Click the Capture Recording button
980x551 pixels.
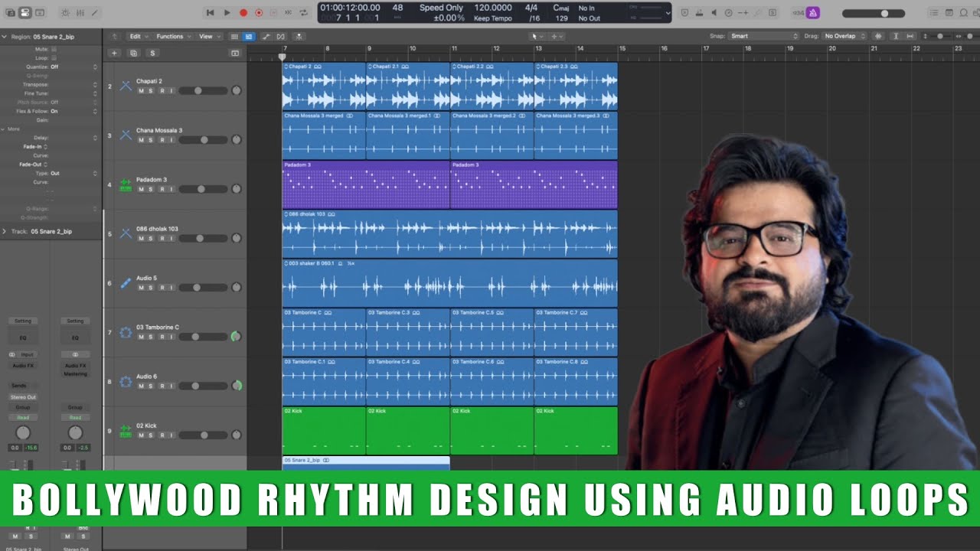coord(259,13)
